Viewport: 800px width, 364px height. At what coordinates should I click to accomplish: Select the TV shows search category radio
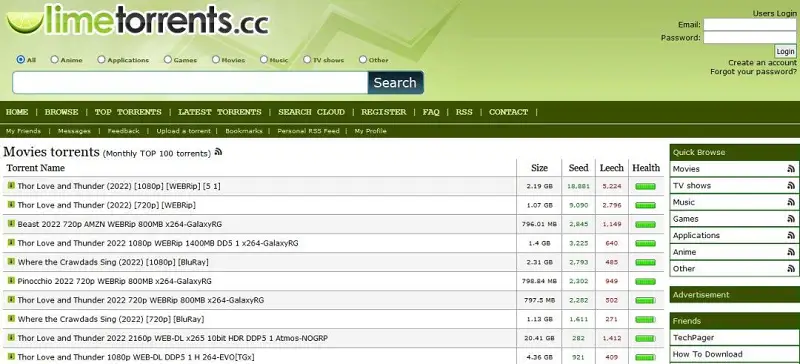(307, 59)
